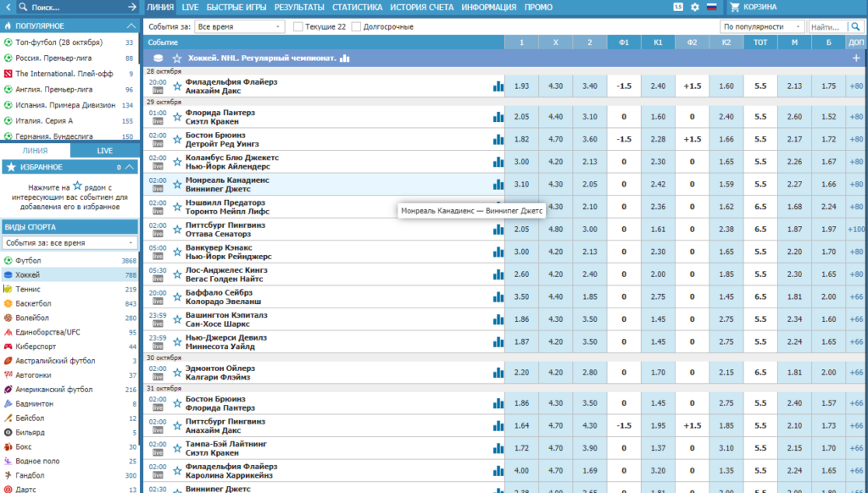Click the calendar icon in top bar
The width and height of the screenshot is (868, 493).
[x=679, y=7]
